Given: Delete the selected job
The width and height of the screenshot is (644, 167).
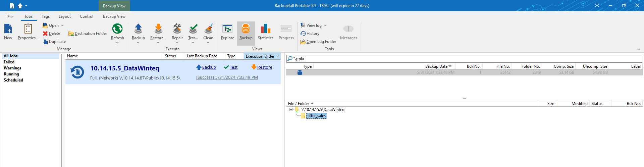Looking at the screenshot, I should tap(51, 34).
